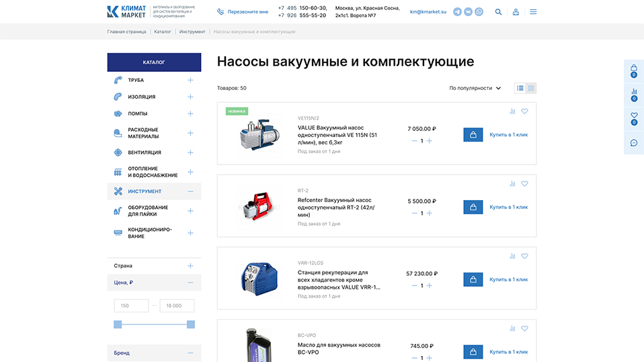Click the right price slider handle
Viewport: 644px width, 362px height.
coord(190,324)
